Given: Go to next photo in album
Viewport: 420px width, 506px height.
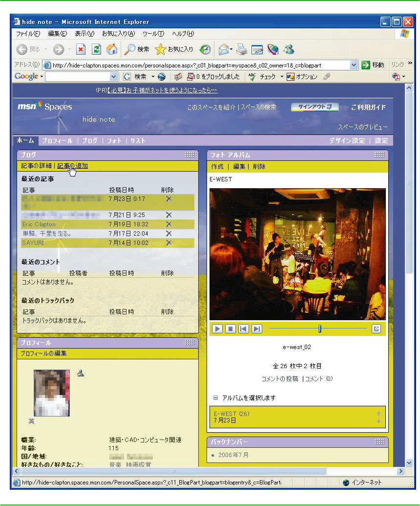Looking at the screenshot, I should click(257, 329).
